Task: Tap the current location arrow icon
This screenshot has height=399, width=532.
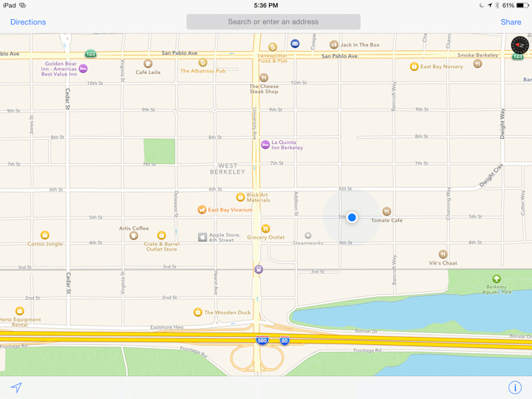Action: (16, 387)
